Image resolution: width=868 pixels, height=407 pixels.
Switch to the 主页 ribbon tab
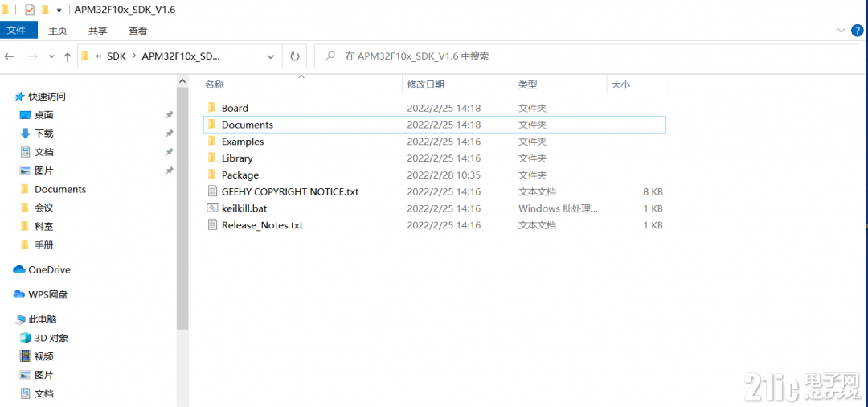[x=58, y=31]
